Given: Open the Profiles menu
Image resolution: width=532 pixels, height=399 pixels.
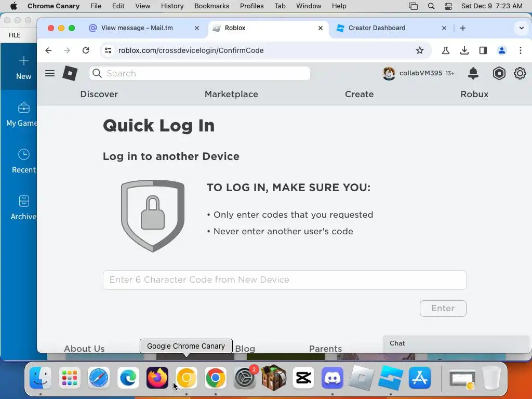Looking at the screenshot, I should coord(252,6).
